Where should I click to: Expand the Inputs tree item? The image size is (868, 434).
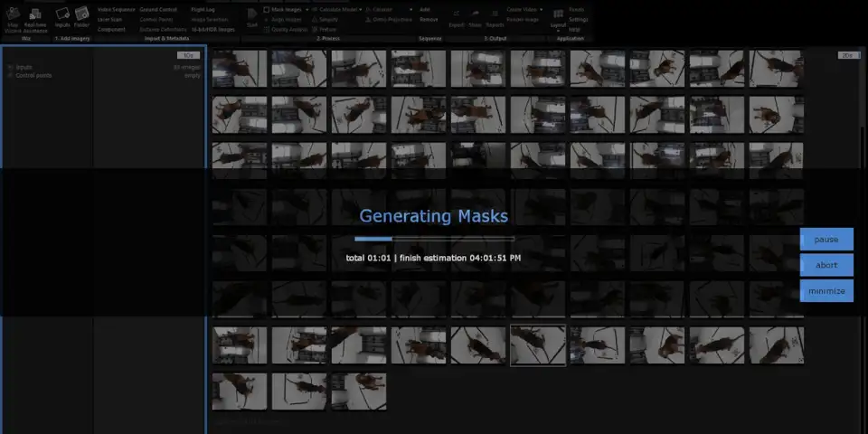tap(10, 67)
